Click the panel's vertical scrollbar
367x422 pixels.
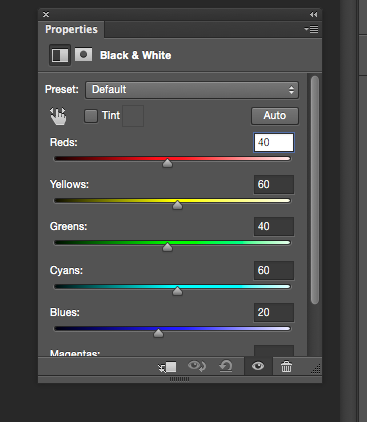pos(315,190)
